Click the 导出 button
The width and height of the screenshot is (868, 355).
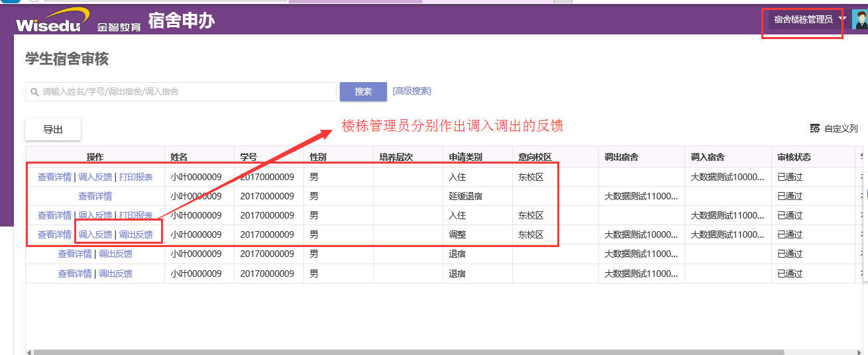53,130
